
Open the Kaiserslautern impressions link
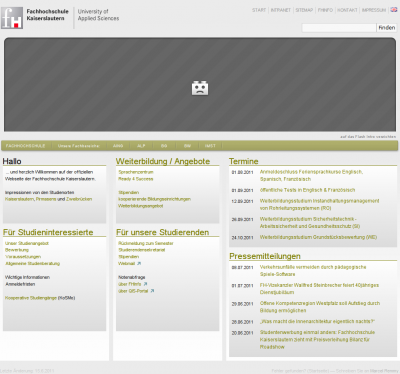click(x=20, y=199)
